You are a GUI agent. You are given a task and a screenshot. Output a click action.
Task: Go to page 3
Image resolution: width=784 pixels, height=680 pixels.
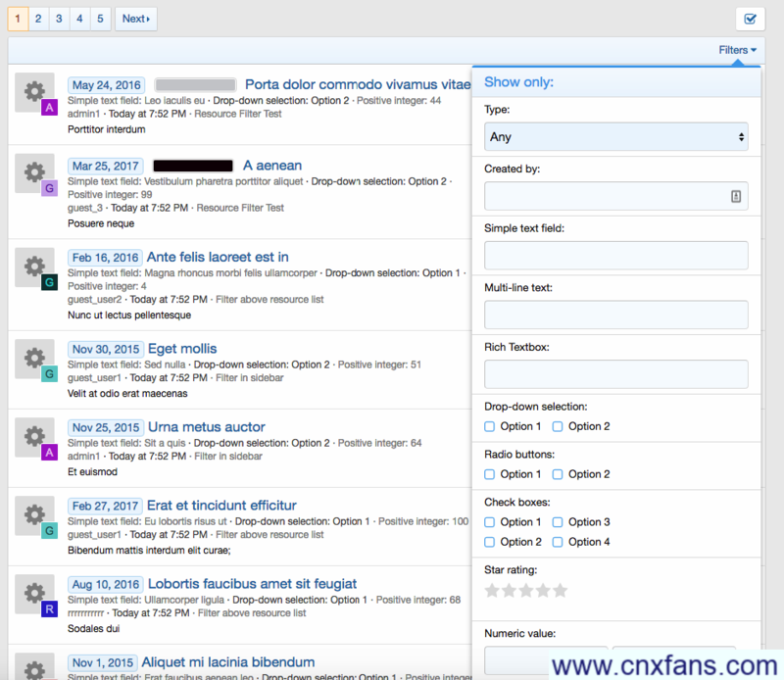coord(59,19)
